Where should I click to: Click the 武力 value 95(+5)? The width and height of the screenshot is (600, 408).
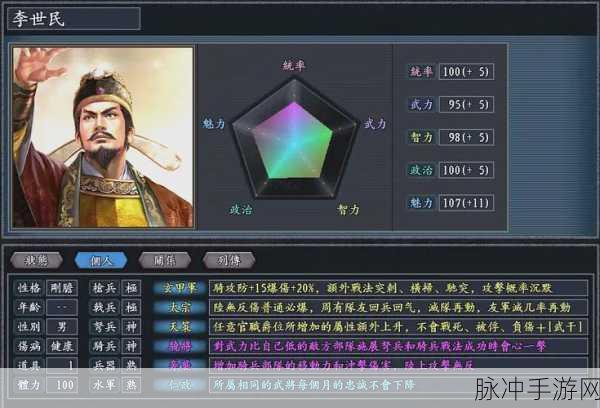466,104
